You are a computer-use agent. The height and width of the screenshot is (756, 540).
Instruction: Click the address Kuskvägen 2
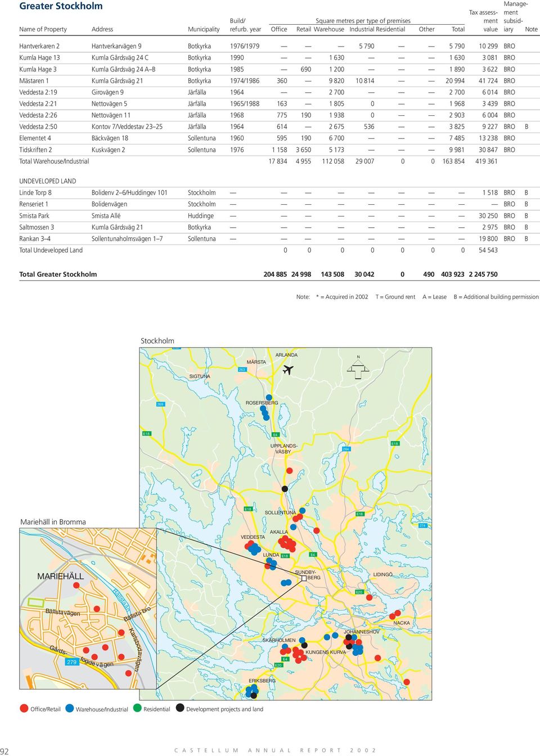[108, 150]
